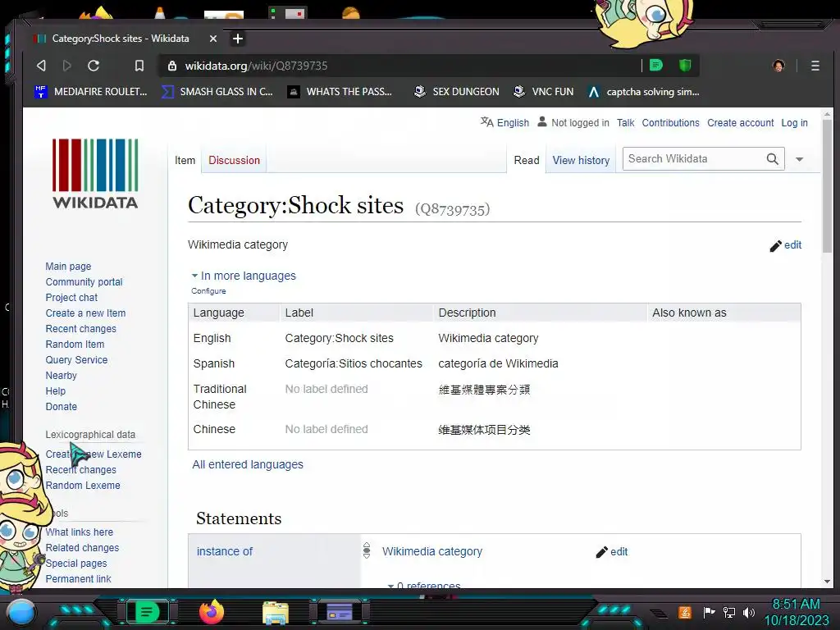Open Query Service

[76, 359]
